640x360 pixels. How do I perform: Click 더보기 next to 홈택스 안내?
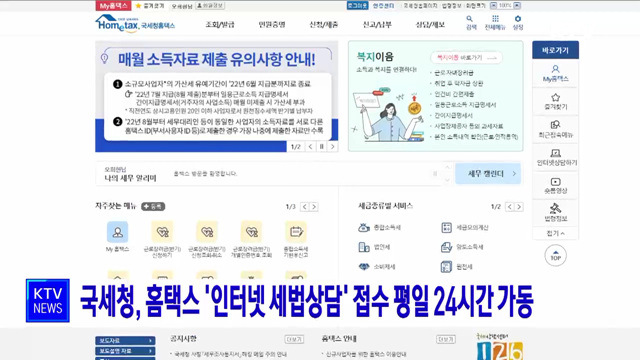point(446,339)
